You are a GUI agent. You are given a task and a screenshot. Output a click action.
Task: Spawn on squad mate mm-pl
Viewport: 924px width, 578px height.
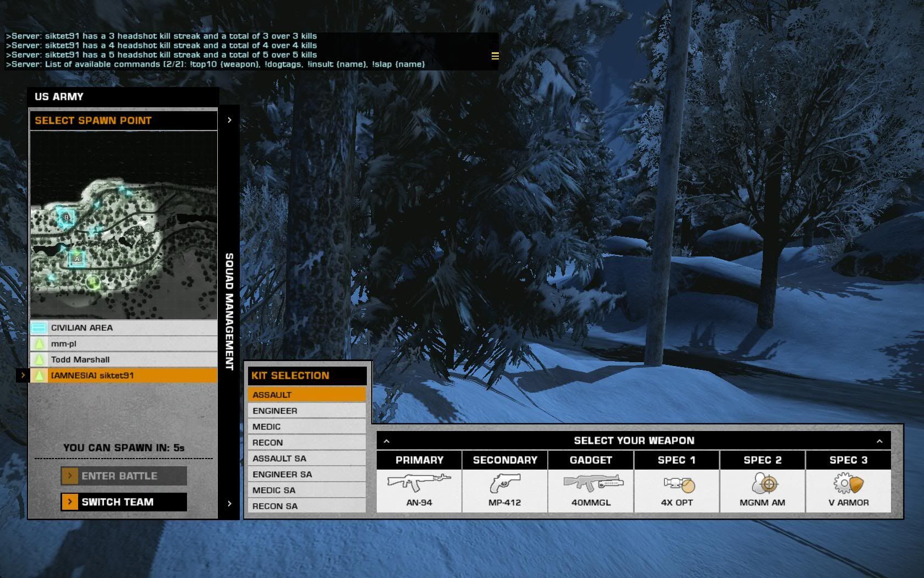124,343
